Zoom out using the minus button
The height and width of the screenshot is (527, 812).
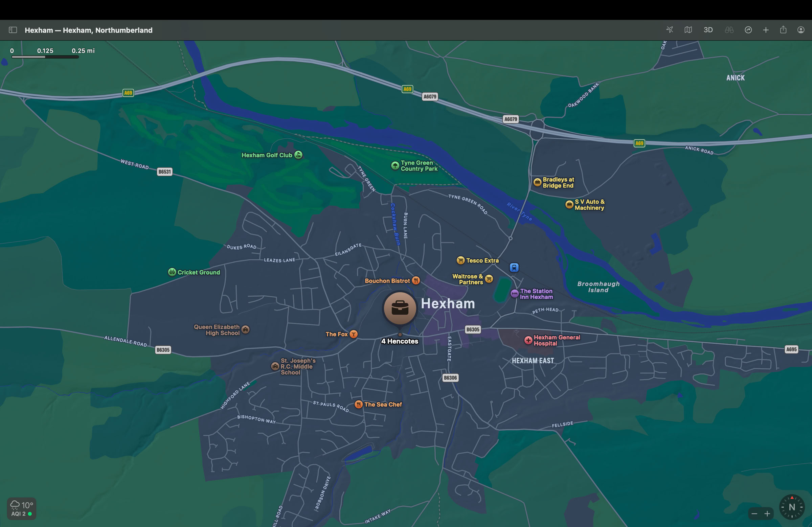point(754,514)
